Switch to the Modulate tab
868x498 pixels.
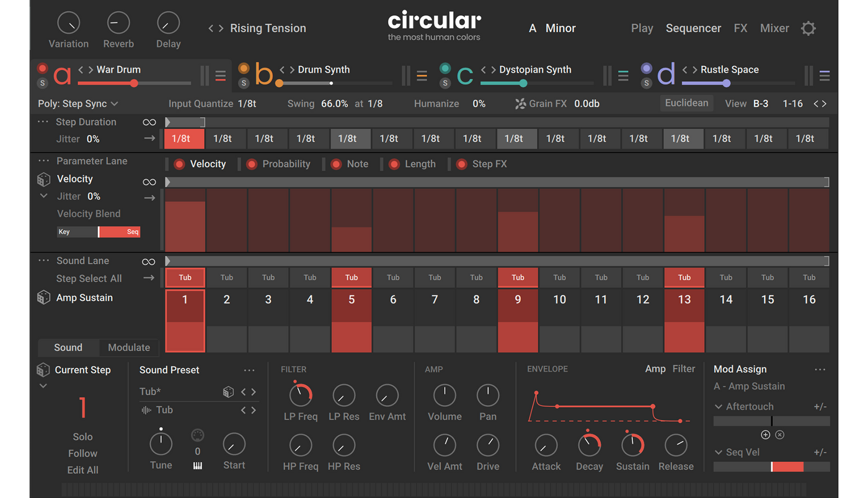tap(129, 347)
